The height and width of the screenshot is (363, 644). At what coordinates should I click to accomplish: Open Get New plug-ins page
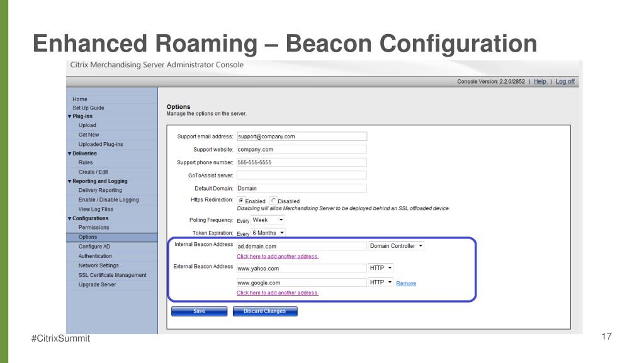tap(89, 135)
